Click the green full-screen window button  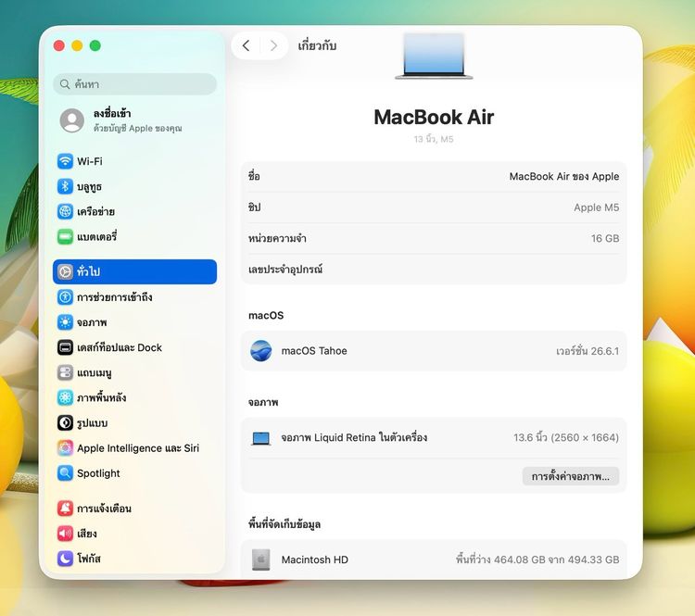click(95, 45)
